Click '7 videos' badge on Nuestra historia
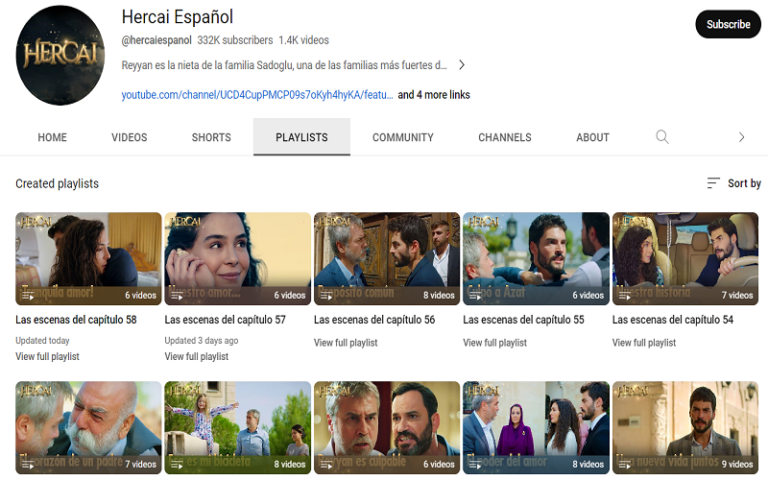 tap(737, 295)
